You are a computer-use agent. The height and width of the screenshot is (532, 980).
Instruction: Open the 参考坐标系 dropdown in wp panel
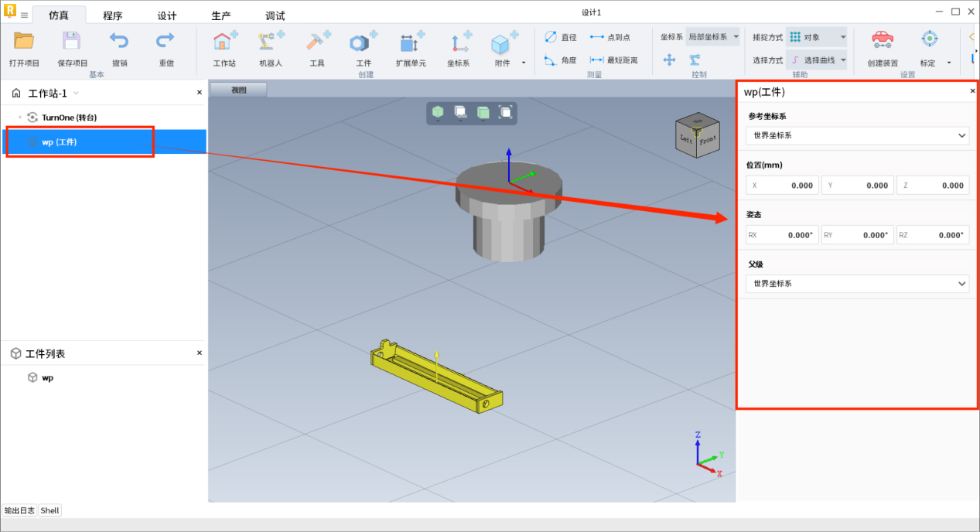tap(857, 135)
